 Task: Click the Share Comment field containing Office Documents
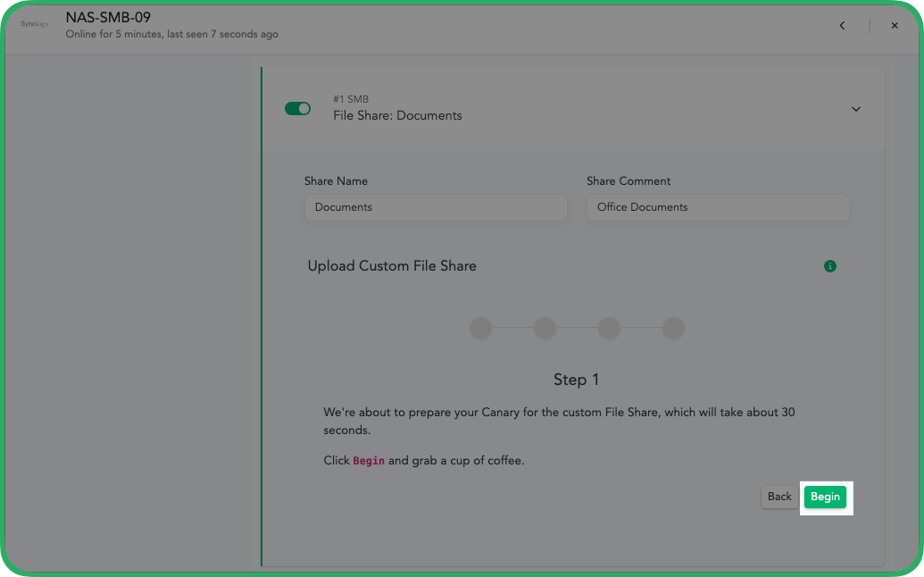point(717,207)
